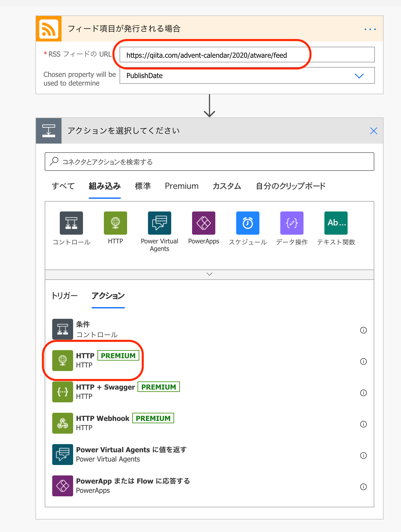Show info for HTTP Webhook action
The image size is (401, 532).
[363, 424]
